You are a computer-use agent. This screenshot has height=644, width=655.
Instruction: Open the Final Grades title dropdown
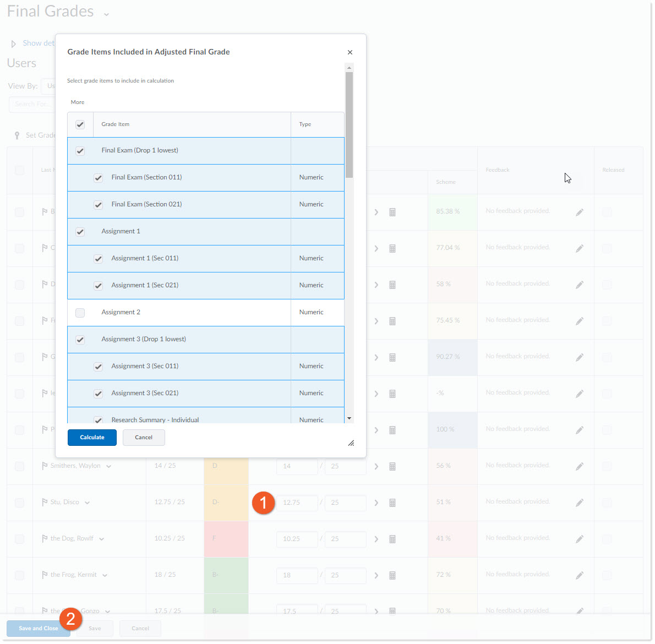106,14
